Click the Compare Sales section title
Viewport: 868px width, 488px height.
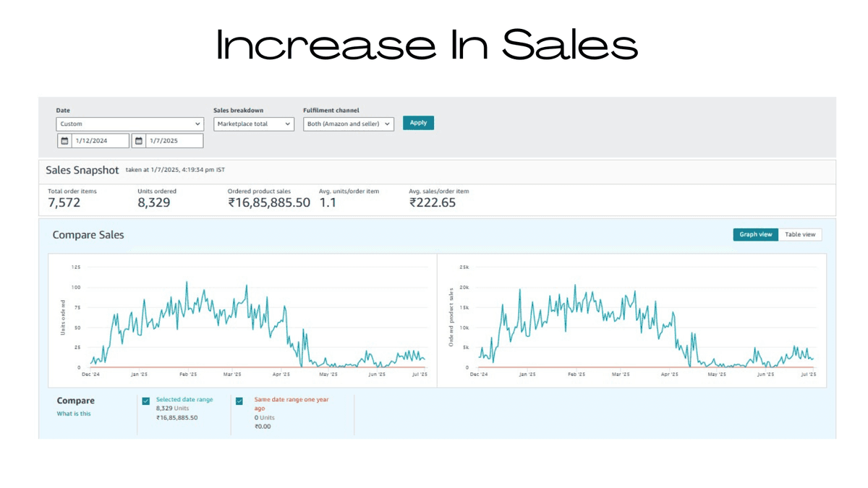point(88,235)
